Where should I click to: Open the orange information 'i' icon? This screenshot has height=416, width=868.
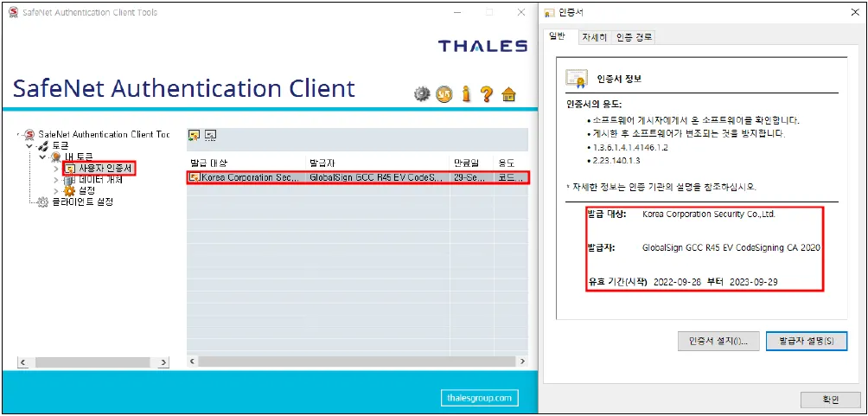tap(465, 94)
